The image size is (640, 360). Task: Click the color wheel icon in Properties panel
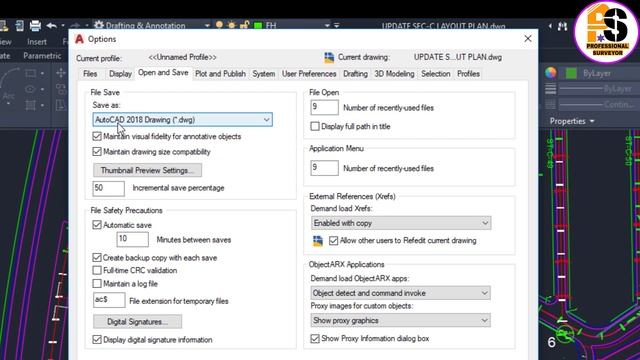(x=551, y=73)
